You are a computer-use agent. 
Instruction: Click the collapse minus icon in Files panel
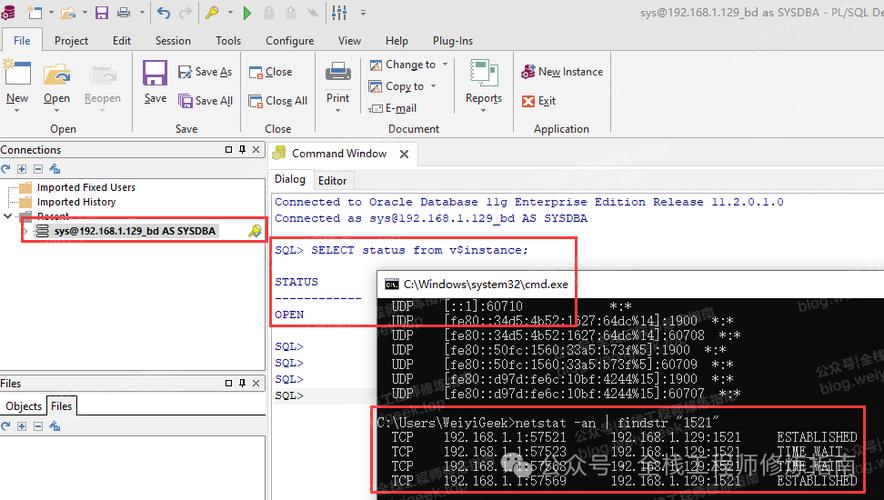point(38,426)
